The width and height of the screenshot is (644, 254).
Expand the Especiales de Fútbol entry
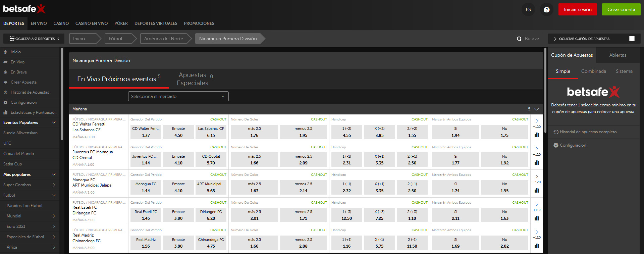click(x=54, y=237)
